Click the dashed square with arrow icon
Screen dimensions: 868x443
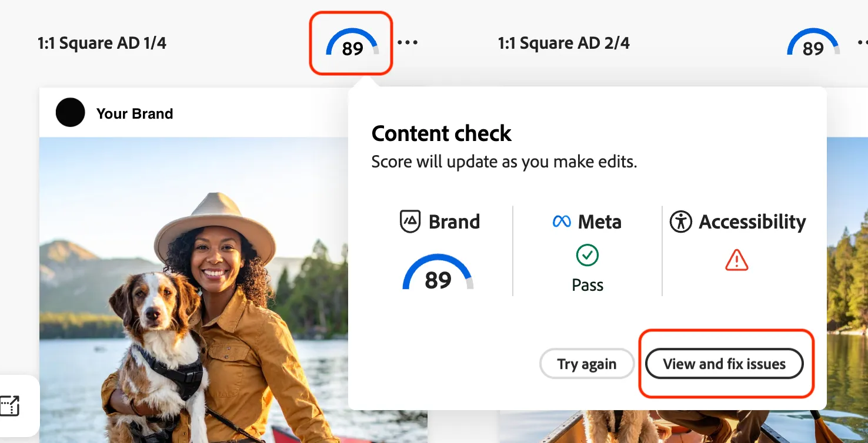(10, 406)
